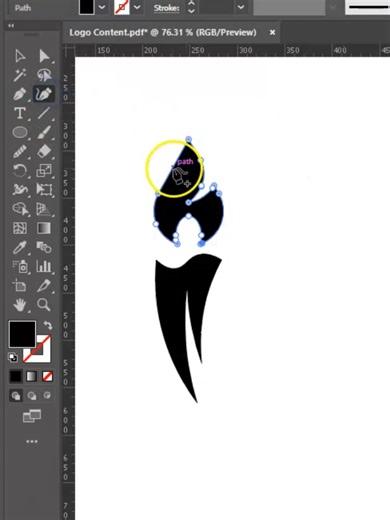Apply solid Color mode button
390x520 pixels.
(x=16, y=377)
